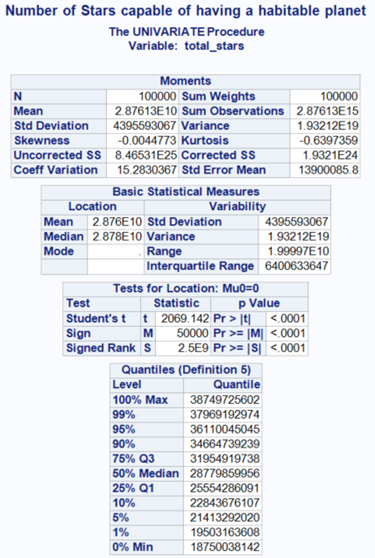Select the Student's t statistic 2069.142
The width and height of the screenshot is (375, 558).
point(183,319)
